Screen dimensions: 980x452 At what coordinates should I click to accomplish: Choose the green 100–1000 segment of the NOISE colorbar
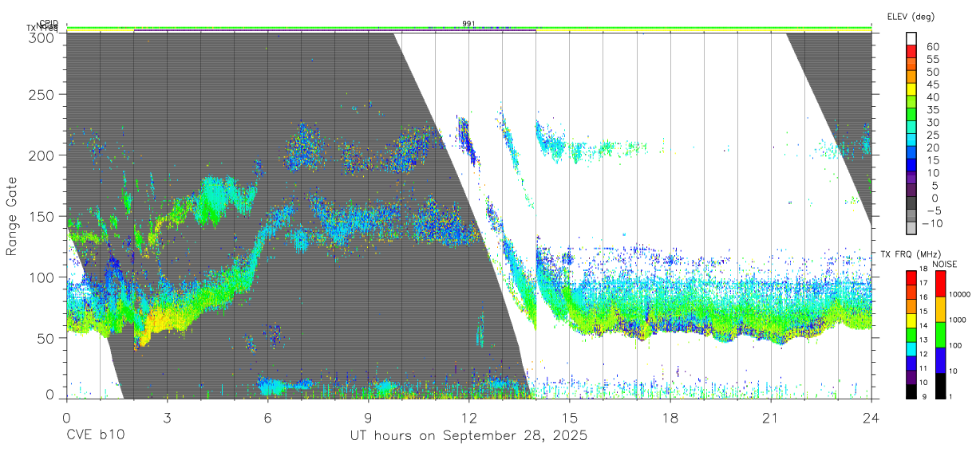click(939, 334)
